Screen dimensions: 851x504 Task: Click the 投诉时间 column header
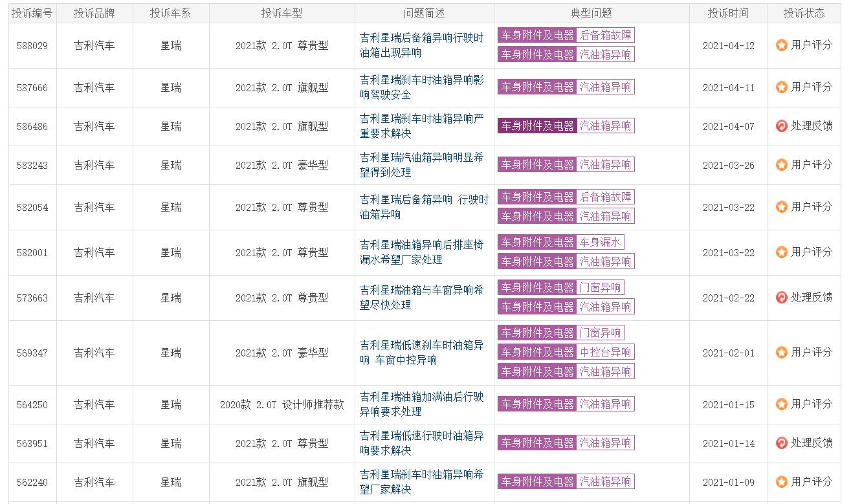(728, 14)
